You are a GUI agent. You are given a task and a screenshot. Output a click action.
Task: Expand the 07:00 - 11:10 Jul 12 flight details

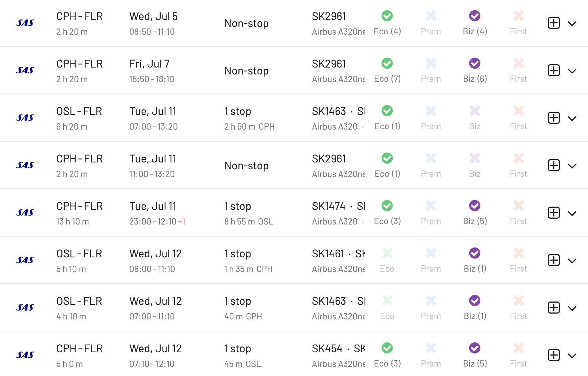pos(572,308)
